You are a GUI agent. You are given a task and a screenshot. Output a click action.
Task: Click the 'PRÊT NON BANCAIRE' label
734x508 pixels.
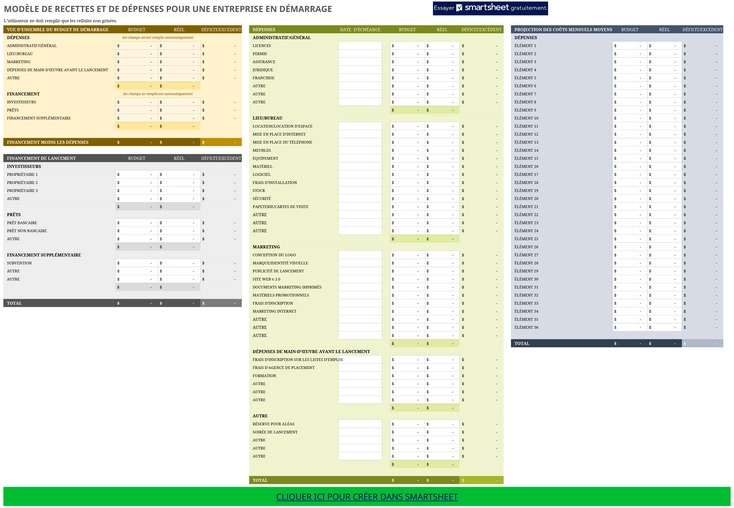(27, 231)
